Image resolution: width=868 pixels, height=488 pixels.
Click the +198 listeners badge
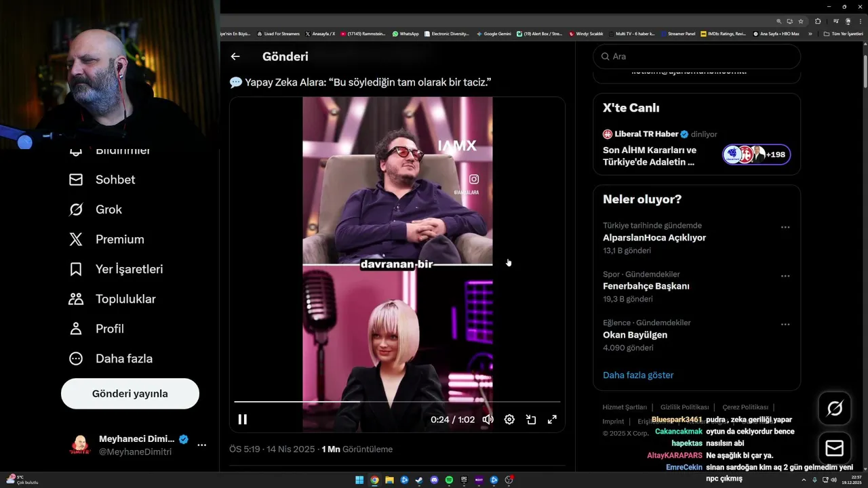757,155
